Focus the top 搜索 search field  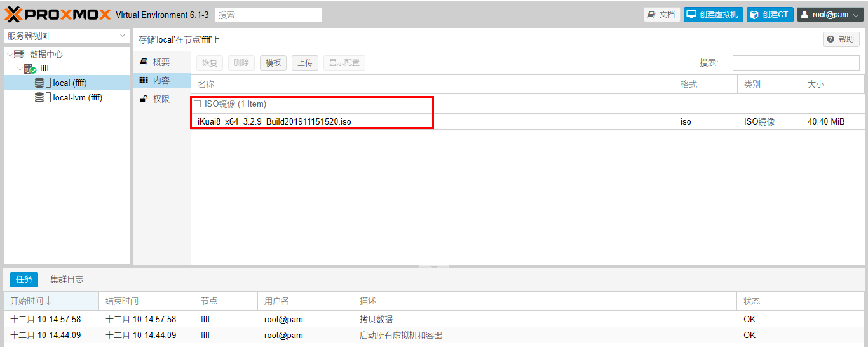point(268,15)
